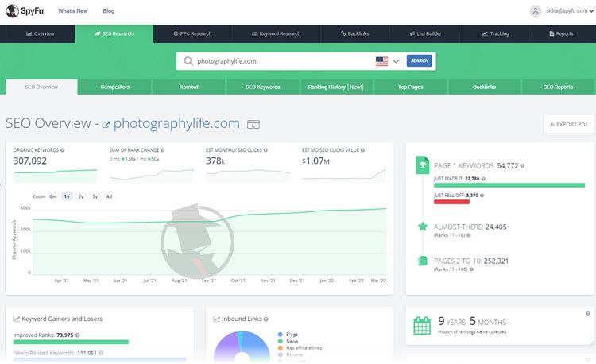
Task: Click the domain search input field
Action: 284,61
